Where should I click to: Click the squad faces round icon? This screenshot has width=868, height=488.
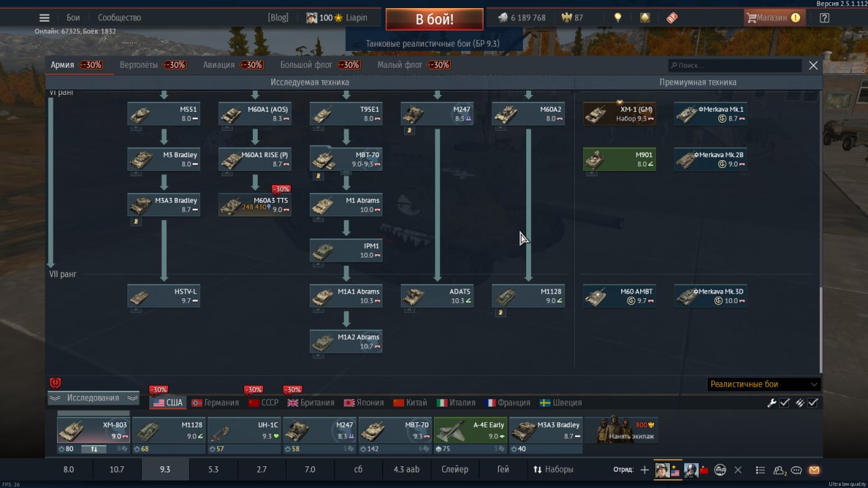tap(720, 470)
